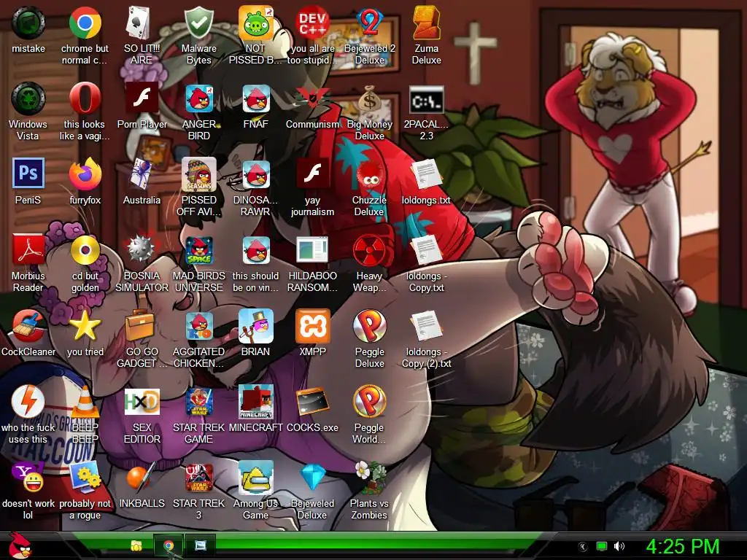Click the 4:25 PM clock

(682, 546)
